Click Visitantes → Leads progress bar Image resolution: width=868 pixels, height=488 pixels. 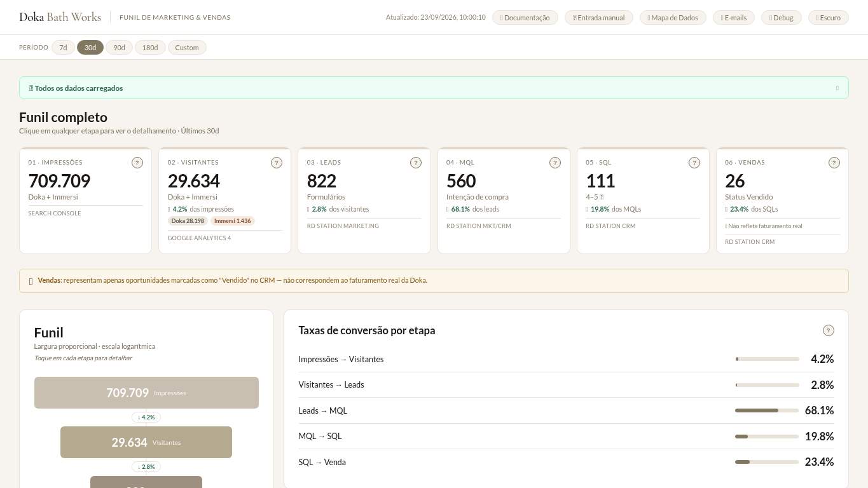[767, 385]
